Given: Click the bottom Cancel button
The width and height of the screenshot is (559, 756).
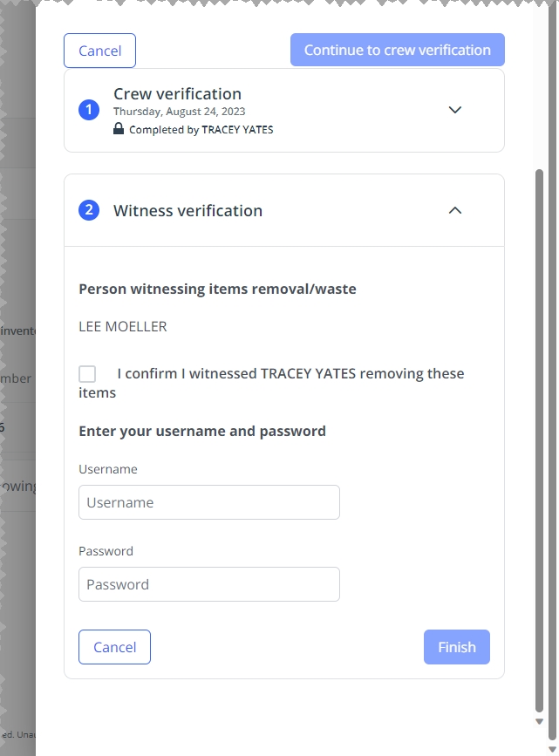Looking at the screenshot, I should coord(114,647).
